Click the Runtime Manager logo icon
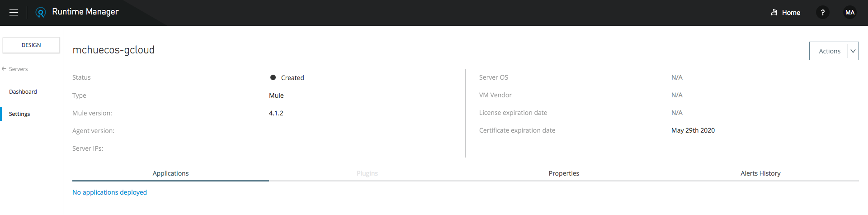The image size is (868, 215). 41,13
